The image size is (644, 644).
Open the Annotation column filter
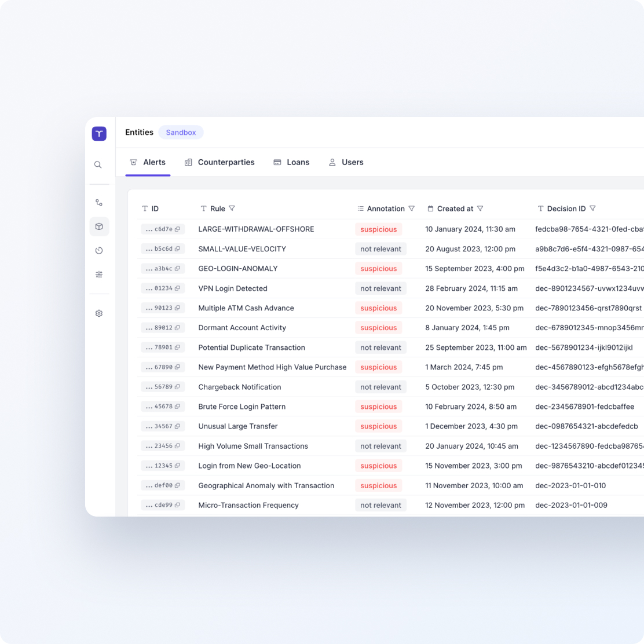pyautogui.click(x=412, y=208)
